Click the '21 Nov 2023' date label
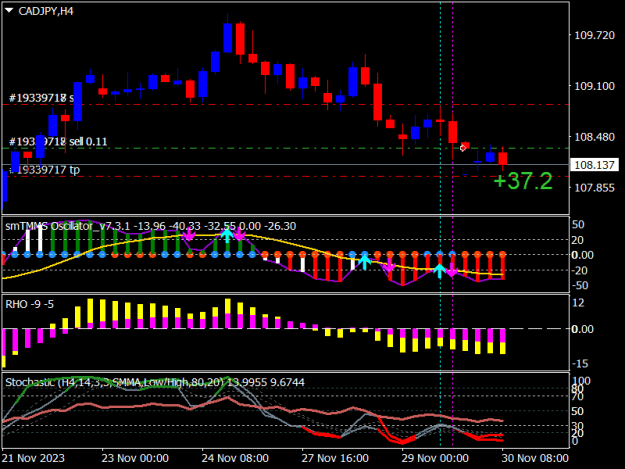Screen dimensions: 625x469 point(33,458)
